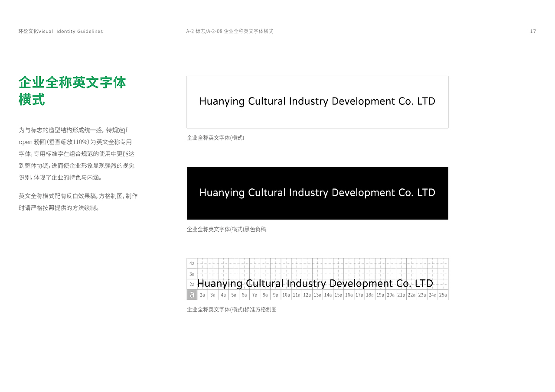555x392 pixels.
Task: Click caption 企业全称英文字体(横式) under white box
Action: click(x=215, y=138)
